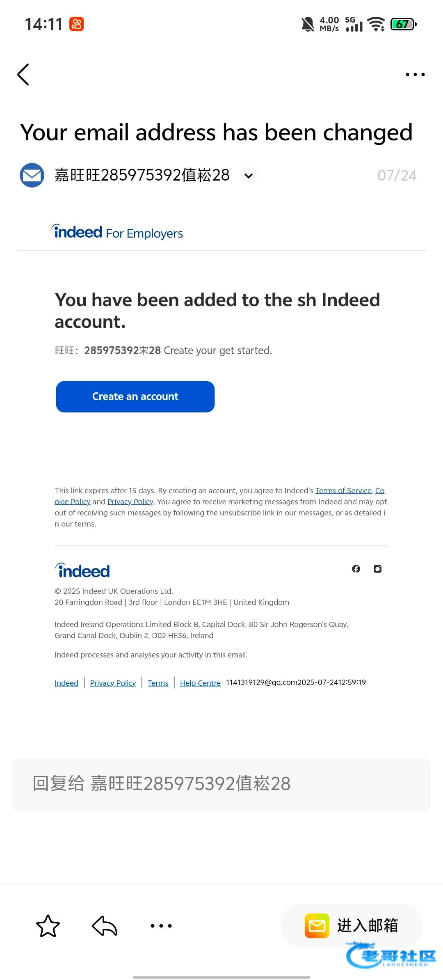Open the footer Terms link

158,683
